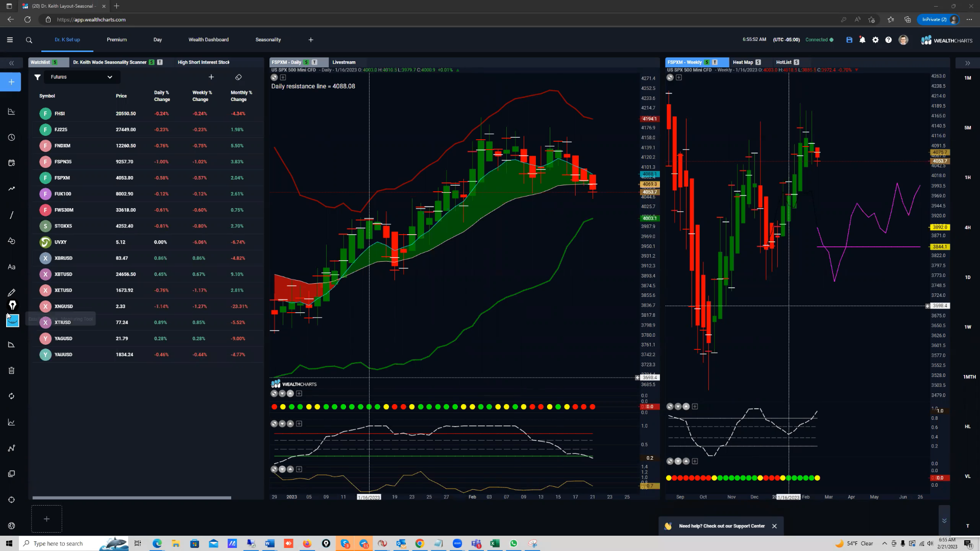Close the Support Center help banner
The height and width of the screenshot is (551, 980).
tap(774, 526)
